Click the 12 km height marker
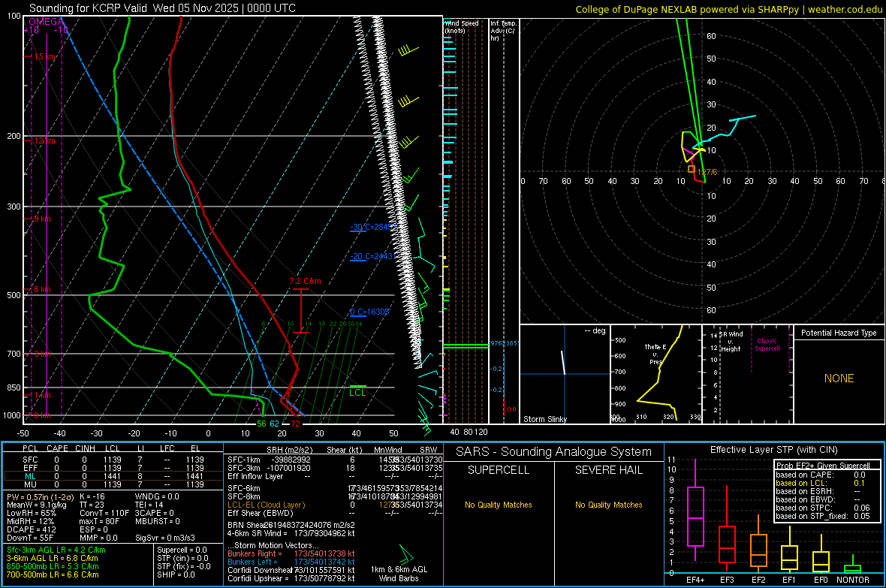Image resolution: width=886 pixels, height=588 pixels. [44, 140]
